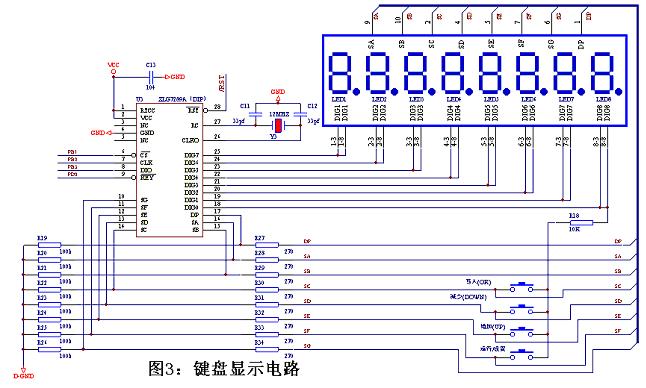This screenshot has height=388, width=646.
Task: Click the red GND label above the crystal
Action: coord(278,91)
